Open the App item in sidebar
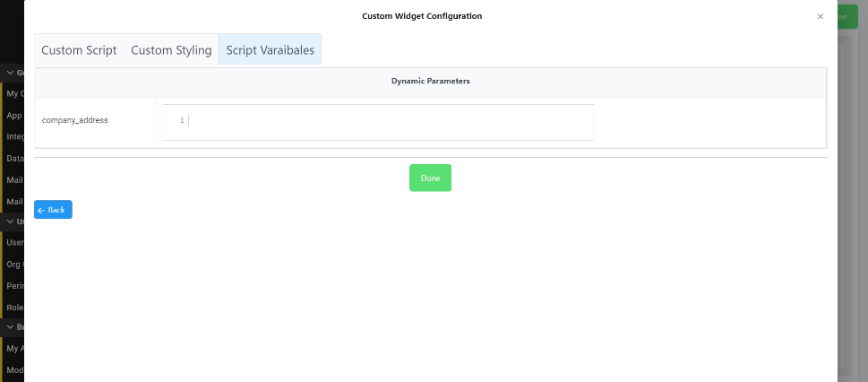The height and width of the screenshot is (382, 868). 13,115
